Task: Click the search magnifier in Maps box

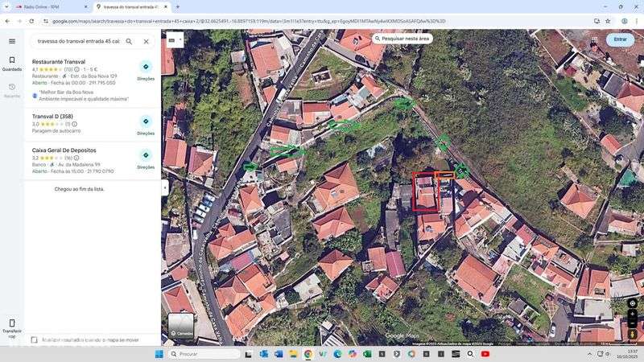Action: 129,41
